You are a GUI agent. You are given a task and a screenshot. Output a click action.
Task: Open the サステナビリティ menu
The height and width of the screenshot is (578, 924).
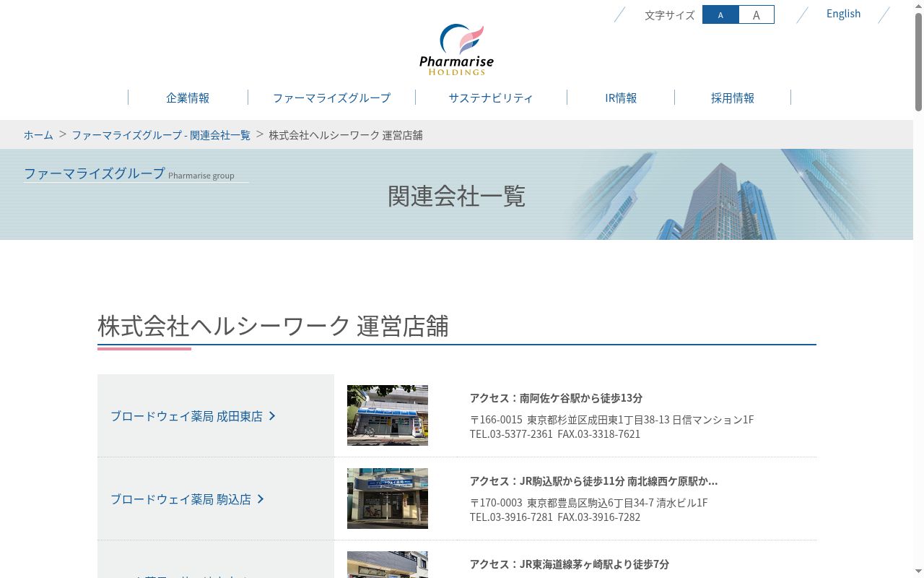pos(491,98)
